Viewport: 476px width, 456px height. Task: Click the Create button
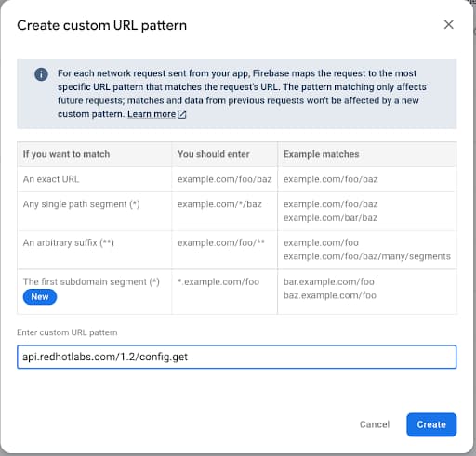click(x=431, y=424)
